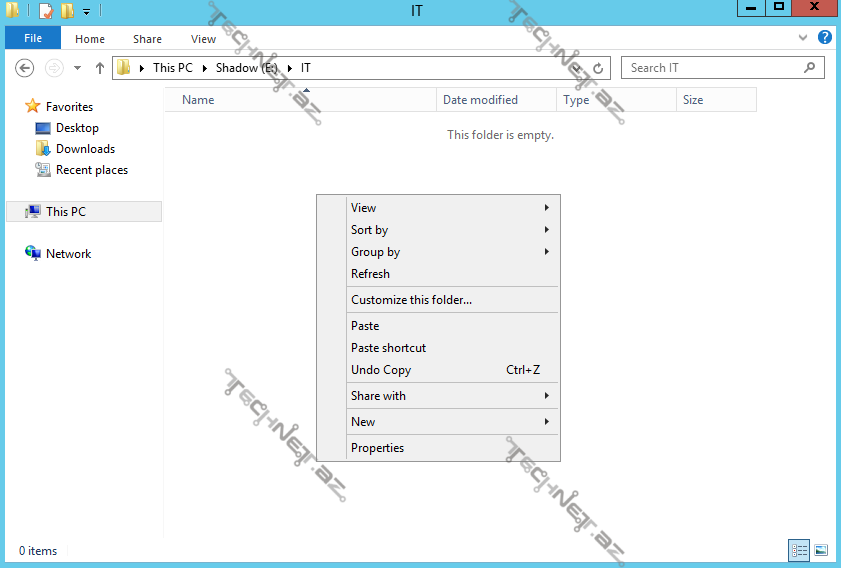The height and width of the screenshot is (568, 841).
Task: Go back using the Back arrow
Action: click(26, 68)
